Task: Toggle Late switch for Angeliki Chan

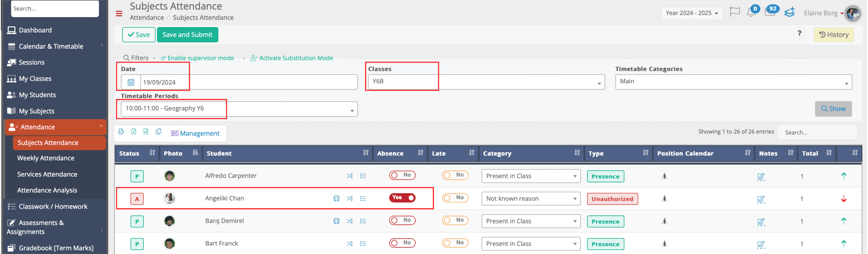Action: point(455,198)
